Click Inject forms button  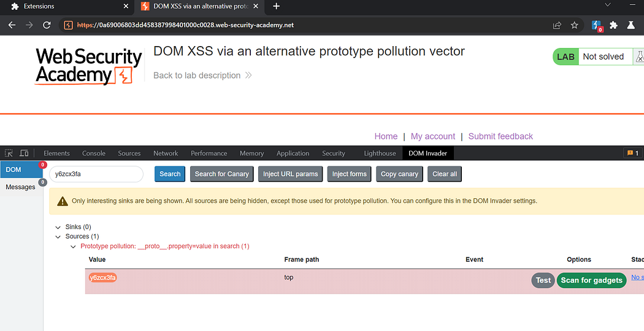pyautogui.click(x=349, y=174)
